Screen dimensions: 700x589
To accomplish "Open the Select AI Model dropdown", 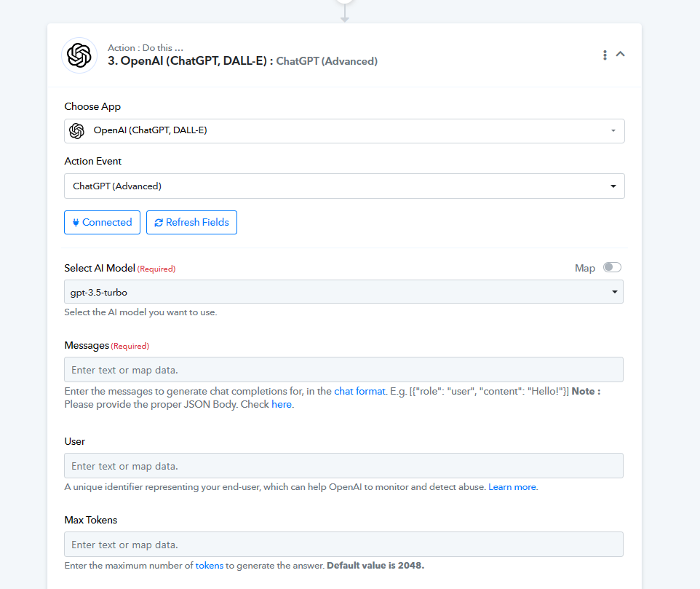I will (x=343, y=292).
